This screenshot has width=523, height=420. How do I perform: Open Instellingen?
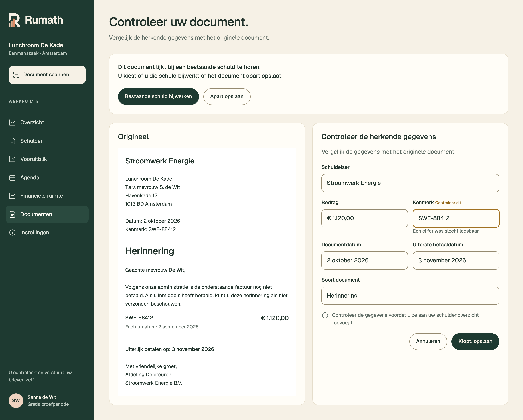point(47,233)
